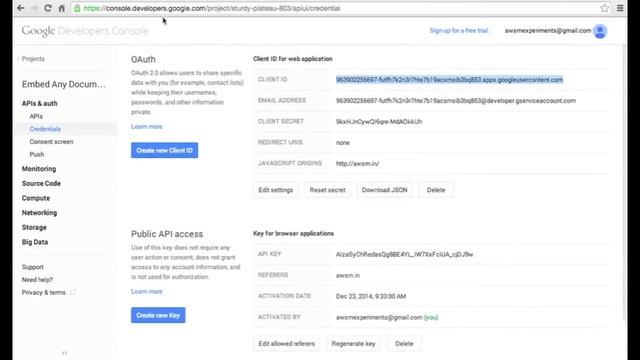Click the awsm.in referers value
The image size is (640, 360).
click(348, 276)
